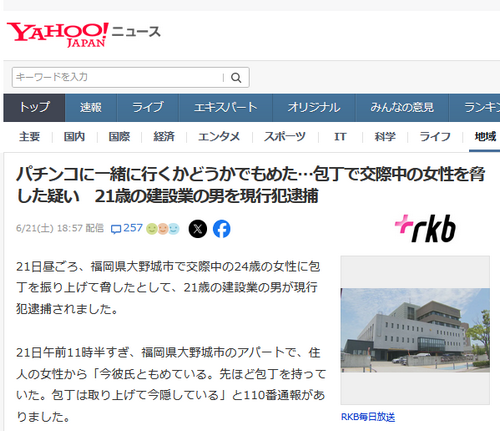Open the トップ tab
500x431 pixels.
[x=34, y=108]
